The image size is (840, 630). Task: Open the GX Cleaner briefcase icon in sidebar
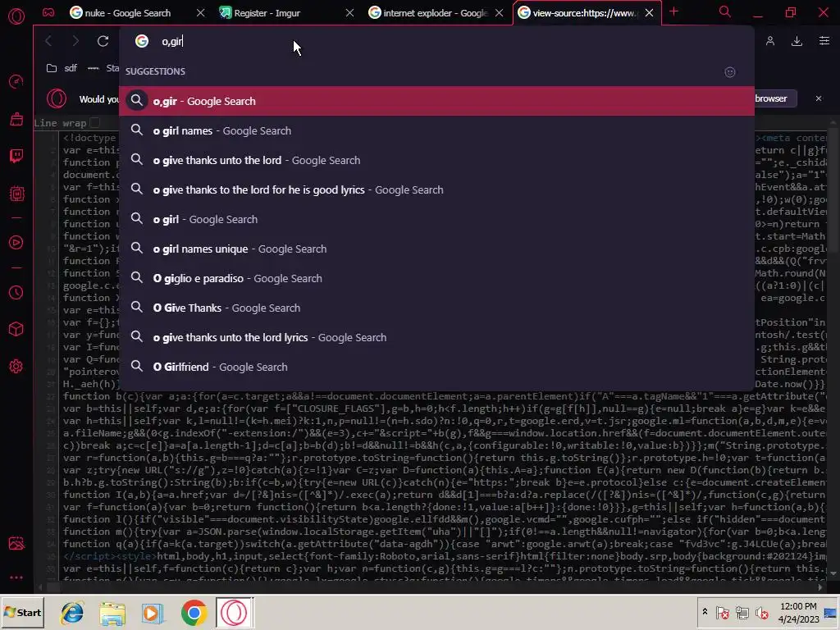click(16, 119)
